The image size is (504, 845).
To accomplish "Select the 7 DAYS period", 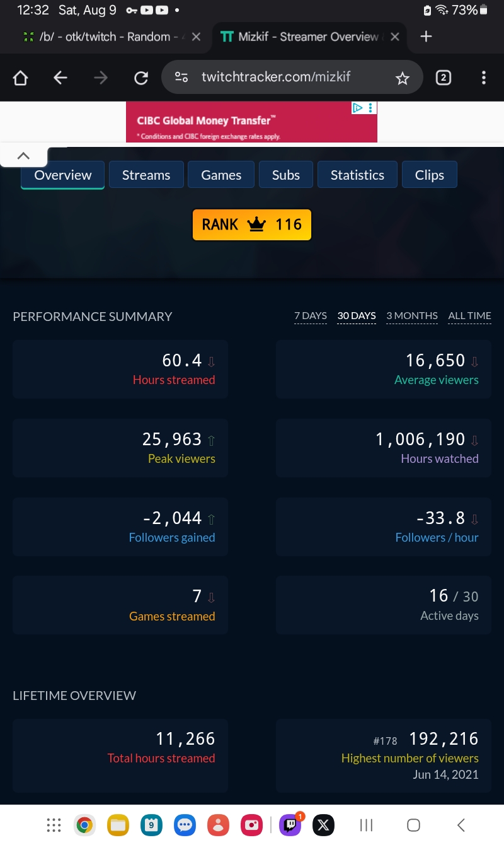I will pos(311,316).
